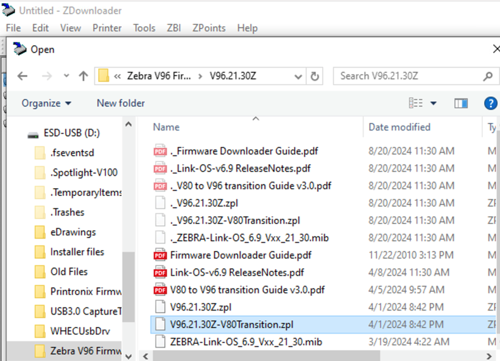Image resolution: width=500 pixels, height=361 pixels.
Task: Click the New folder button
Action: tap(121, 103)
